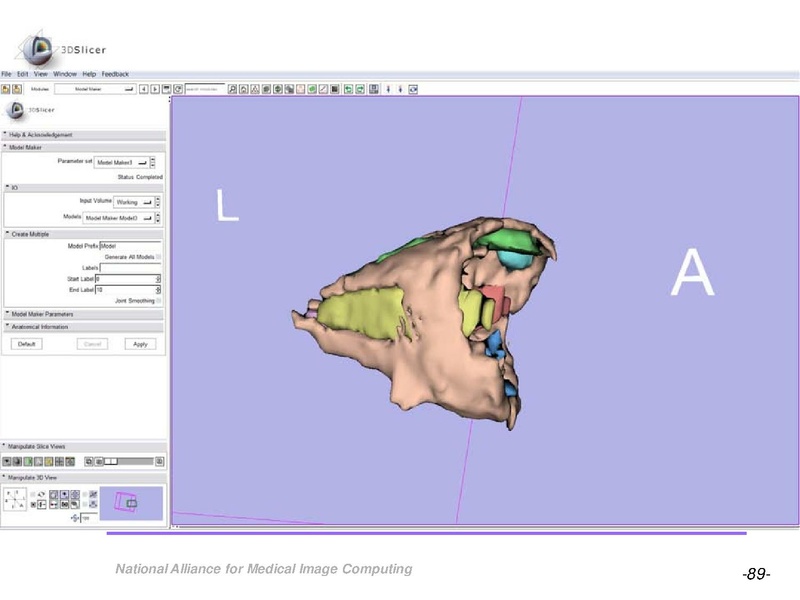Adjust the slice fade slider
The height and width of the screenshot is (600, 800).
(x=129, y=462)
